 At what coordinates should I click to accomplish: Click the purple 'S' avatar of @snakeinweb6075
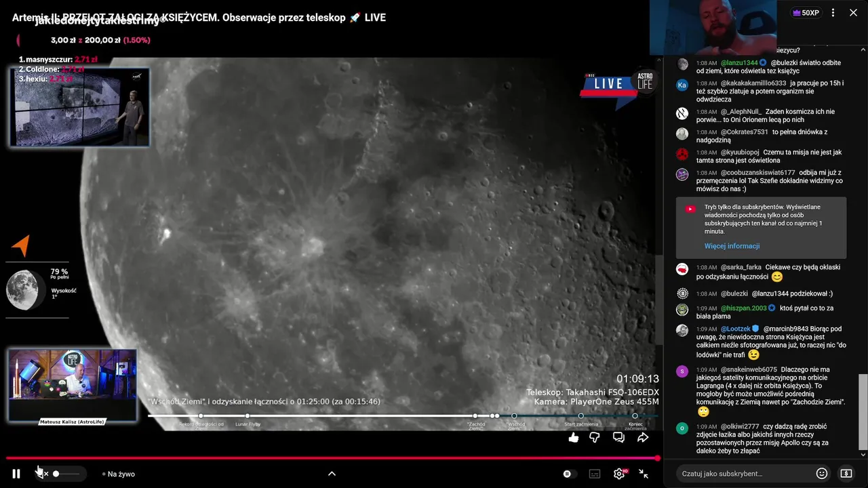682,371
